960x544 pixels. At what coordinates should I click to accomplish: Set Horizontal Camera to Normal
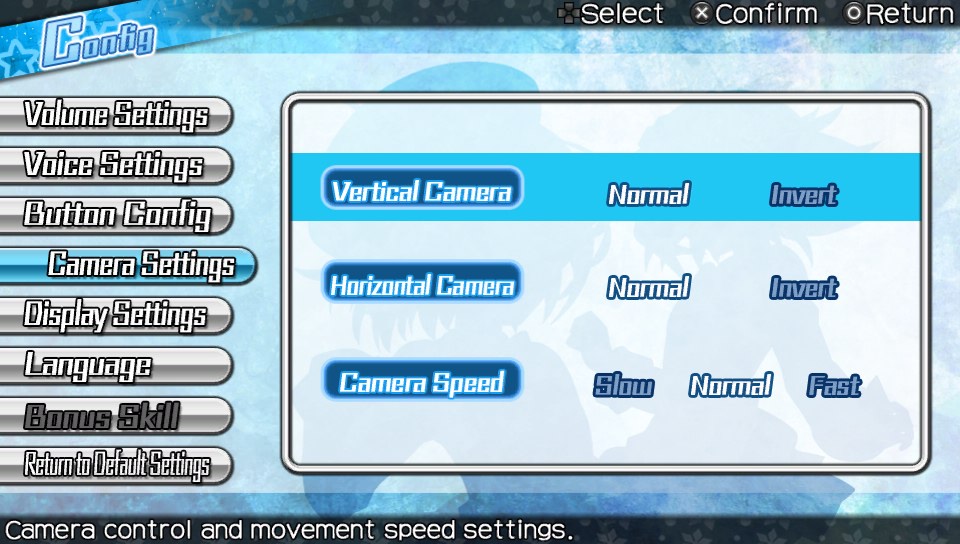click(x=649, y=288)
